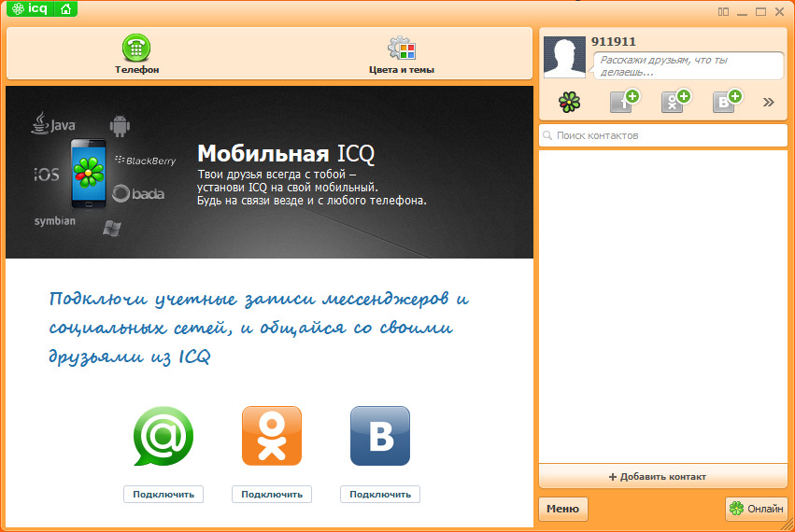Click the icq logo tab
The image size is (795, 532).
point(30,8)
